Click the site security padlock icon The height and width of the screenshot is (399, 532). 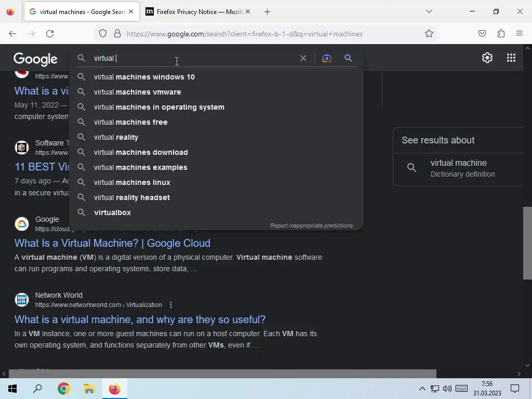(117, 33)
